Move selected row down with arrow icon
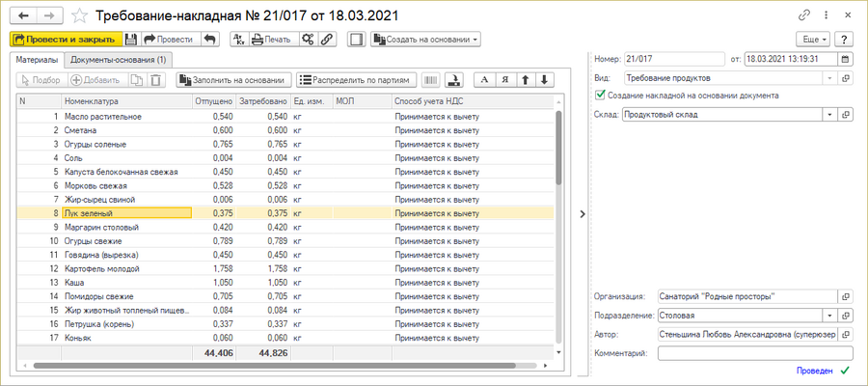 [x=546, y=80]
